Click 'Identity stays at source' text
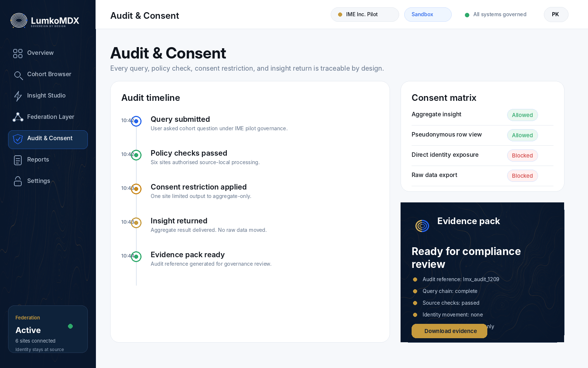The width and height of the screenshot is (588, 368). pos(40,350)
